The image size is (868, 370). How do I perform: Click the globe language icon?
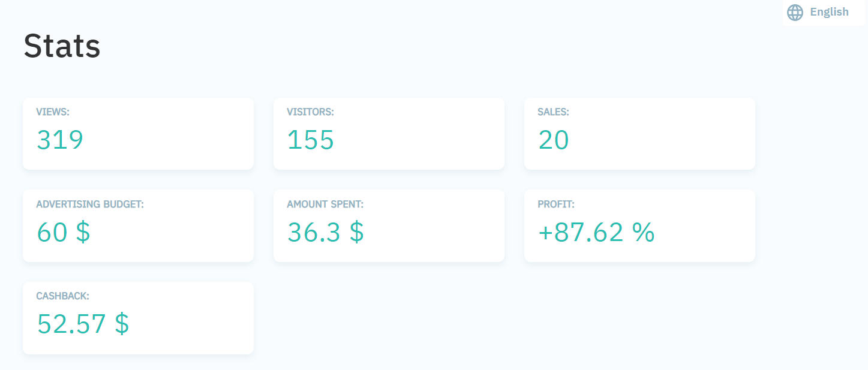795,13
